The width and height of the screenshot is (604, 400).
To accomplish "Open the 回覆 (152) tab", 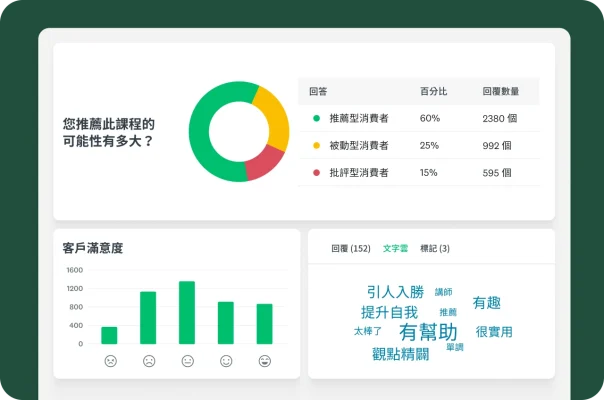I will (x=351, y=249).
